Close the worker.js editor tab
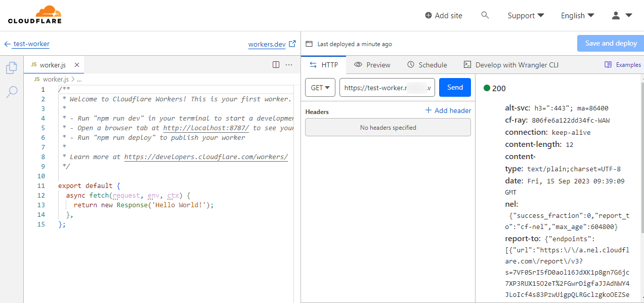Image resolution: width=644 pixels, height=303 pixels. (x=77, y=65)
